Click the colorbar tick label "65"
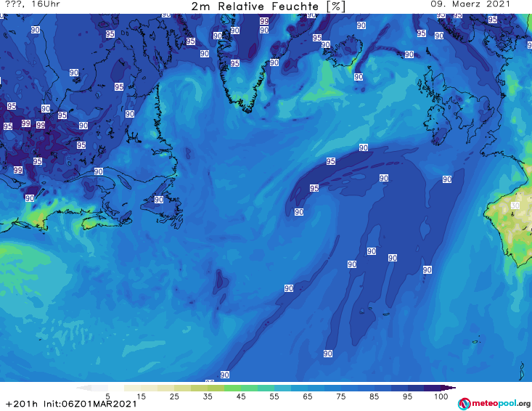The width and height of the screenshot is (532, 411). pyautogui.click(x=308, y=396)
